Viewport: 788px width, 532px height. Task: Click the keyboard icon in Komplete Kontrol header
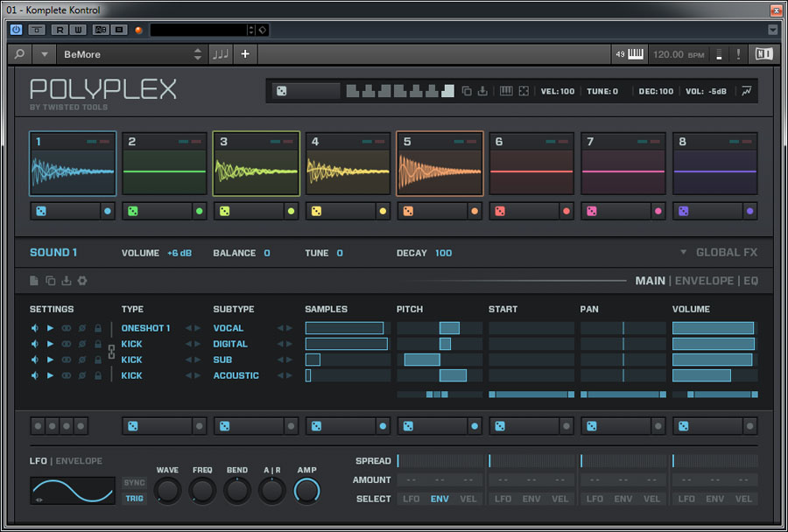click(635, 54)
